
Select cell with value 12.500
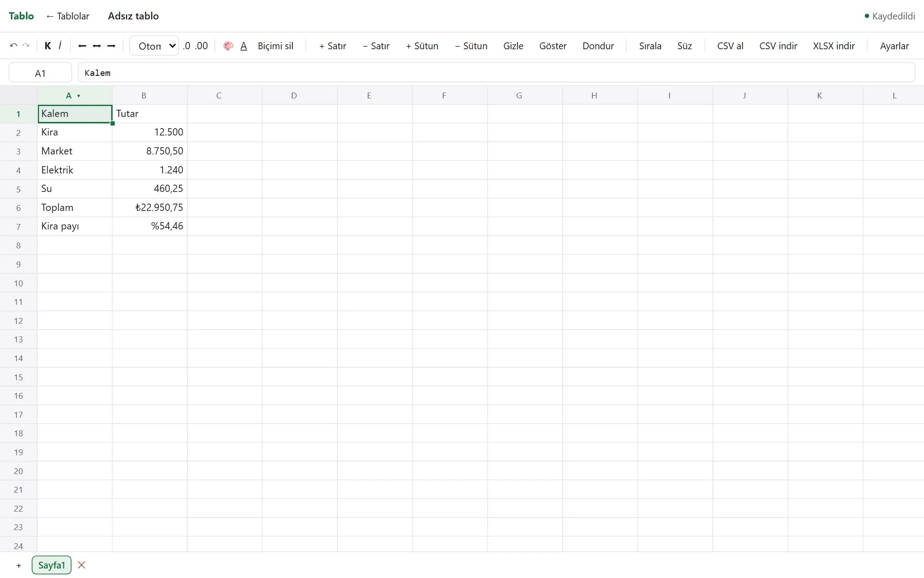click(150, 132)
